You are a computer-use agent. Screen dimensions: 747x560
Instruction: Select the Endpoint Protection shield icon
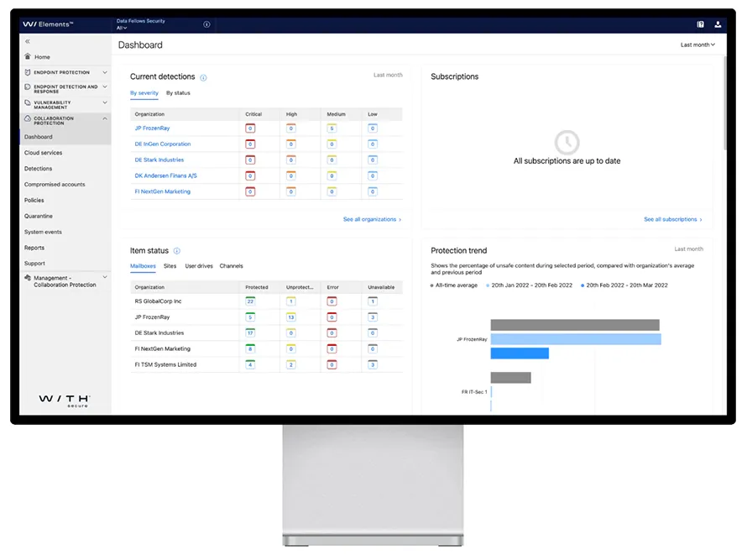tap(28, 73)
